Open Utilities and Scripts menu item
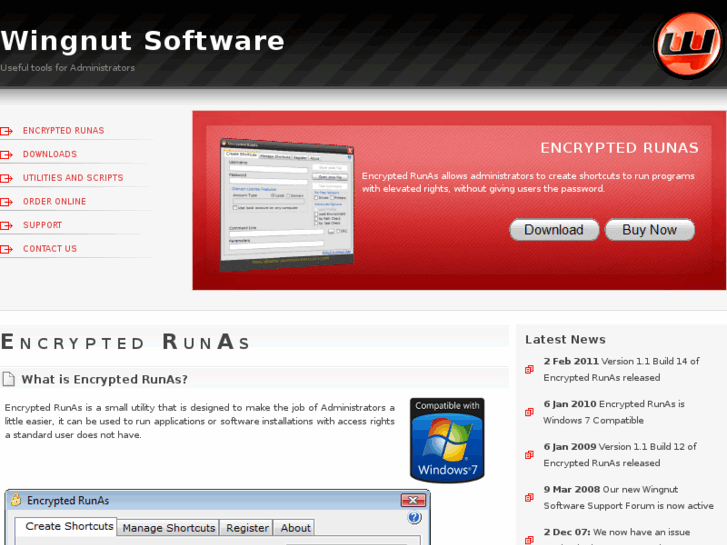Image resolution: width=727 pixels, height=545 pixels. coord(73,178)
